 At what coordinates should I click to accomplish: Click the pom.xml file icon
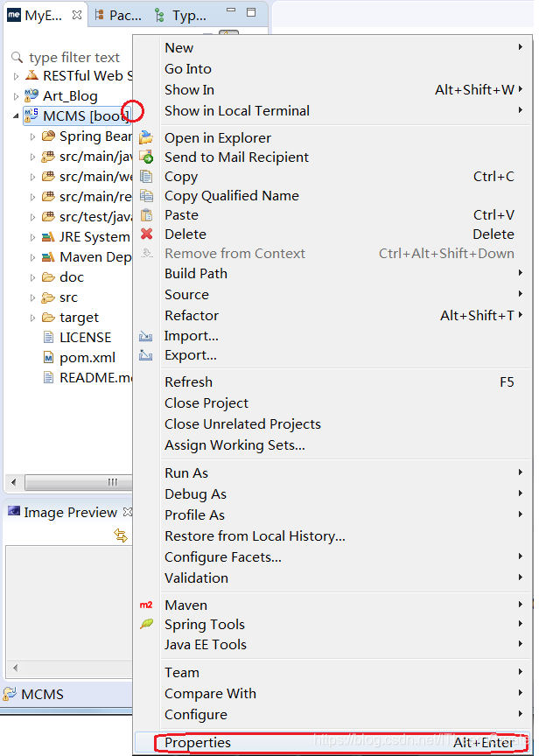(48, 358)
